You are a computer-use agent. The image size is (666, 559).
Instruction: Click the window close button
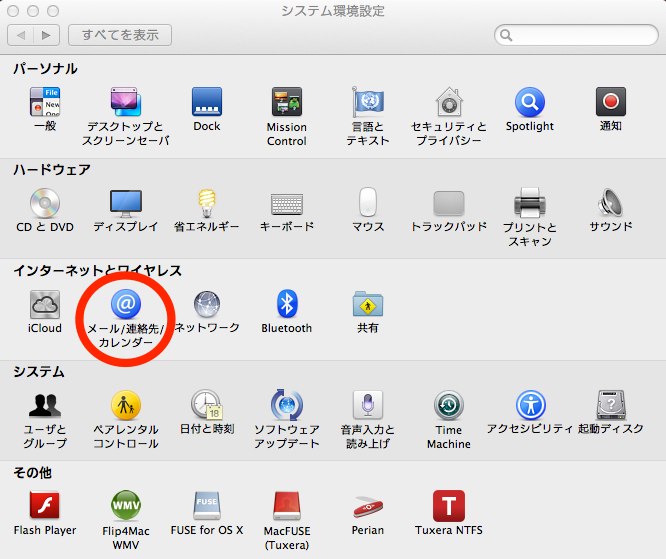(13, 11)
